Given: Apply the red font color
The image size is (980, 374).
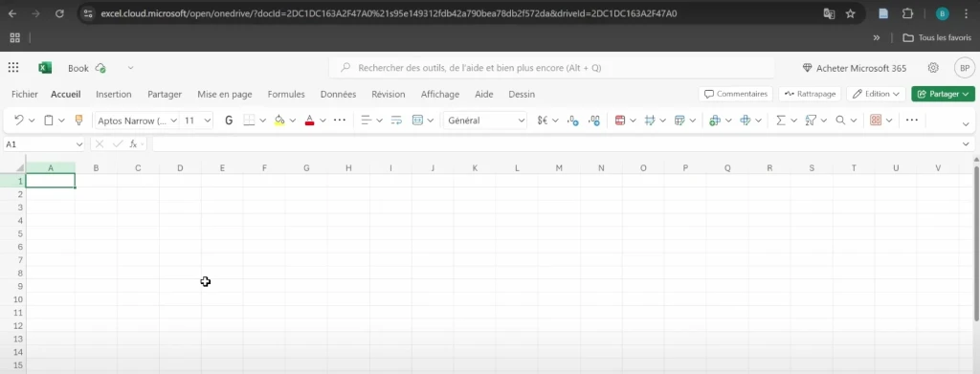Looking at the screenshot, I should point(309,121).
